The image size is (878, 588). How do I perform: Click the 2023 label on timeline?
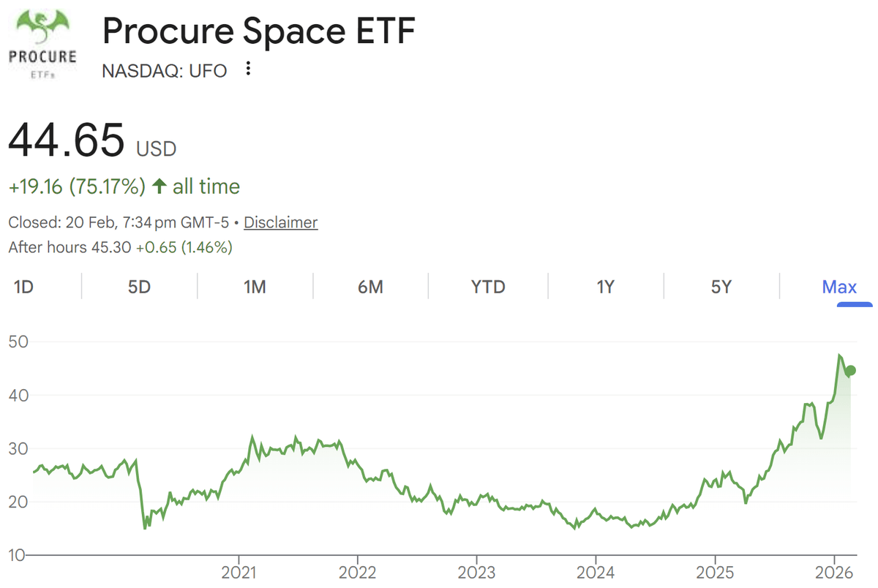pyautogui.click(x=476, y=570)
